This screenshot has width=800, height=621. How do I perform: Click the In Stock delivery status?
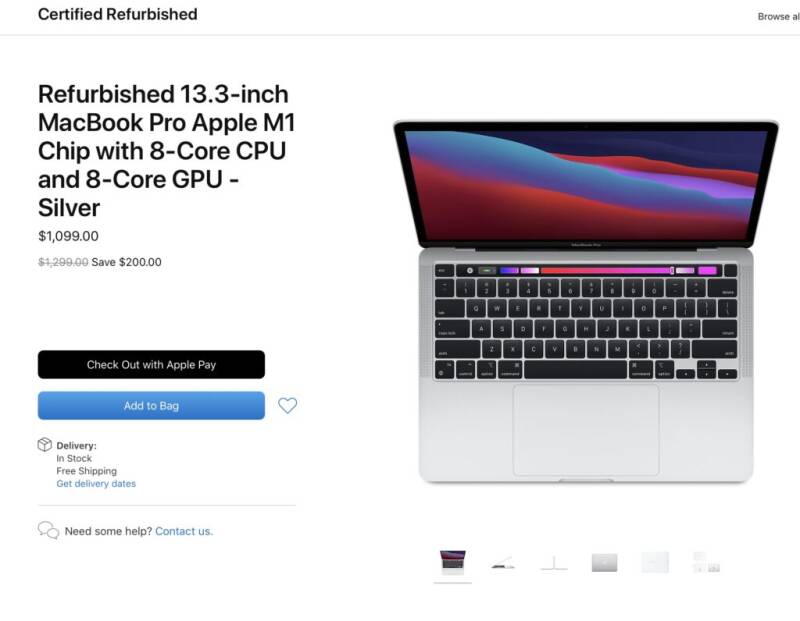click(74, 458)
